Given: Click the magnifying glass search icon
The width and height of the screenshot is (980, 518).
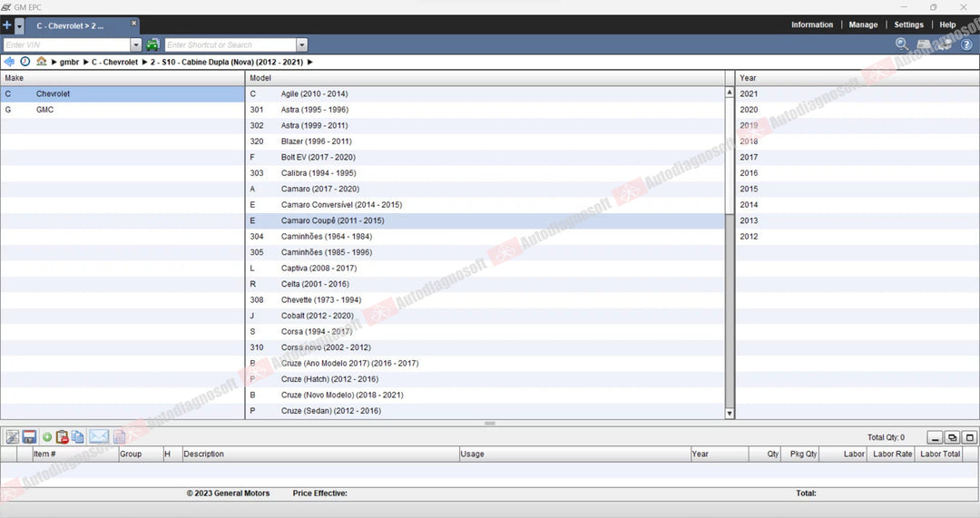Looking at the screenshot, I should (x=902, y=44).
